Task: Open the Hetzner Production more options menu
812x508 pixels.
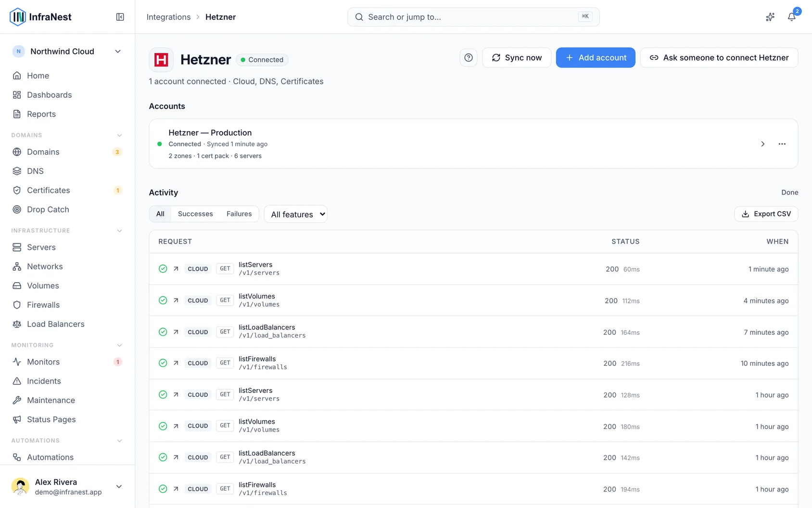Action: click(782, 144)
